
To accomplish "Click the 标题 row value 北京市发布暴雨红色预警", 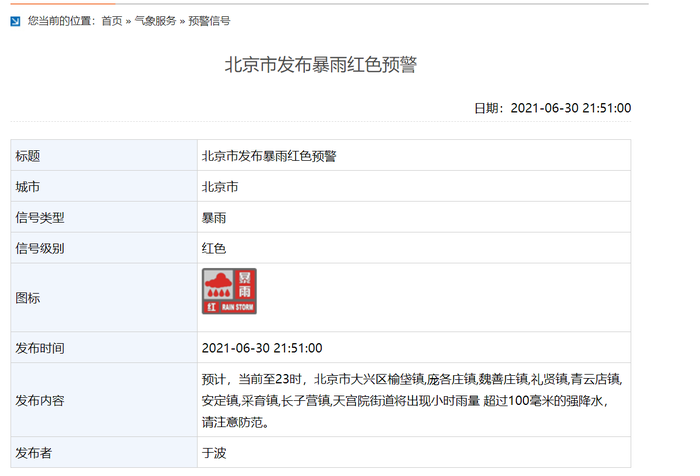I will click(269, 156).
